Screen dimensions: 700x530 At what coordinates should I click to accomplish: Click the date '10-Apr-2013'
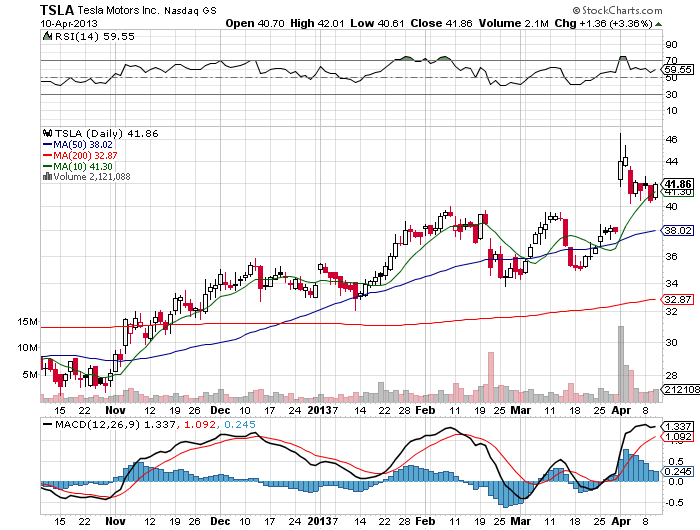pyautogui.click(x=69, y=23)
